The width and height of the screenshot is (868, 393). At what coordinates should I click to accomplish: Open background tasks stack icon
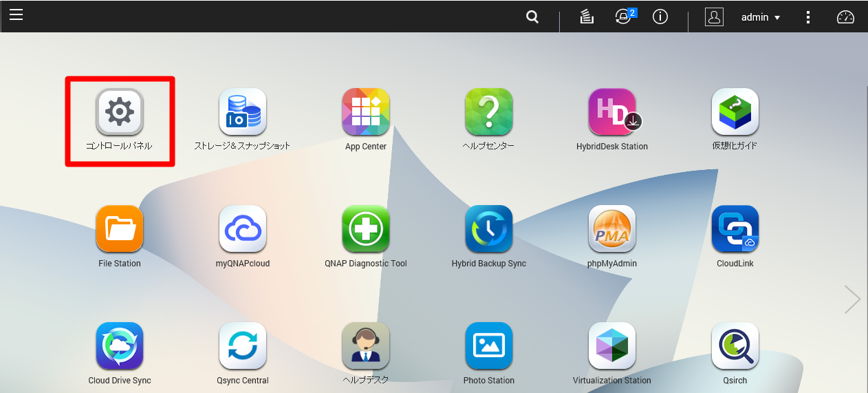[587, 17]
